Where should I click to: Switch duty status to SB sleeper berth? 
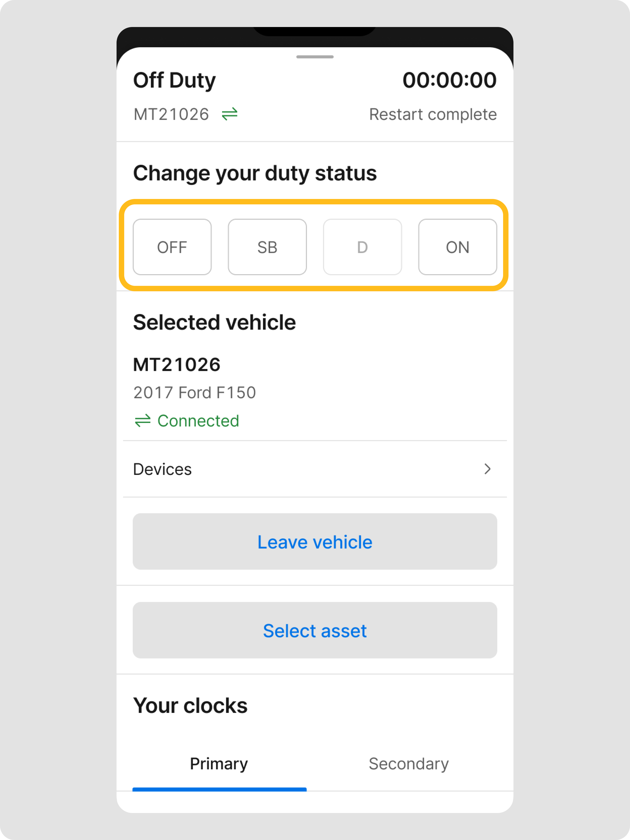pyautogui.click(x=267, y=247)
